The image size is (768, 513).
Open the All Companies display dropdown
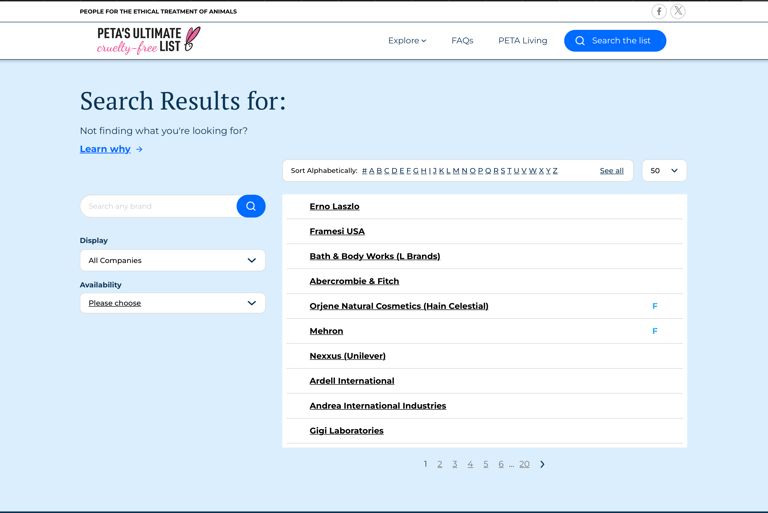pyautogui.click(x=172, y=261)
